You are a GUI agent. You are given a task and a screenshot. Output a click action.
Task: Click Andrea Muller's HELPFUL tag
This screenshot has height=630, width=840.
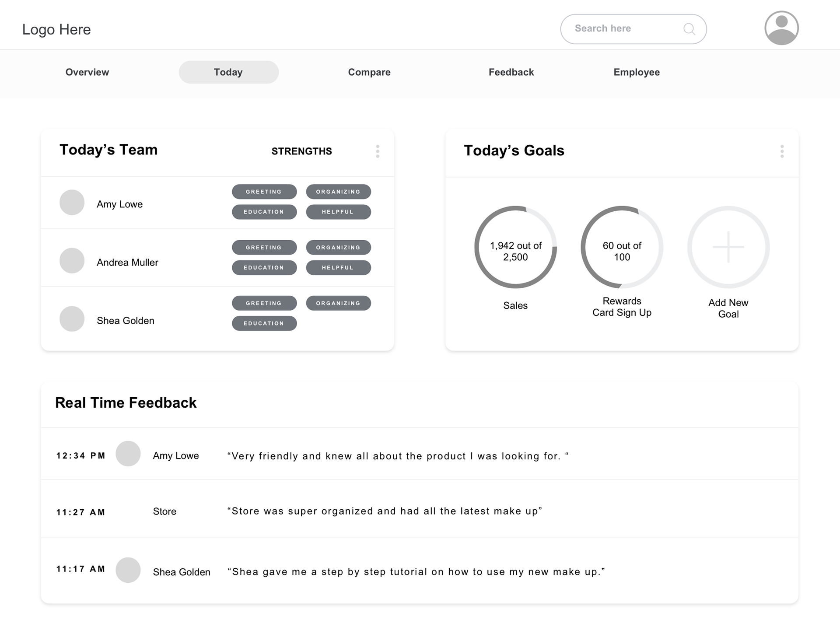[x=338, y=267]
